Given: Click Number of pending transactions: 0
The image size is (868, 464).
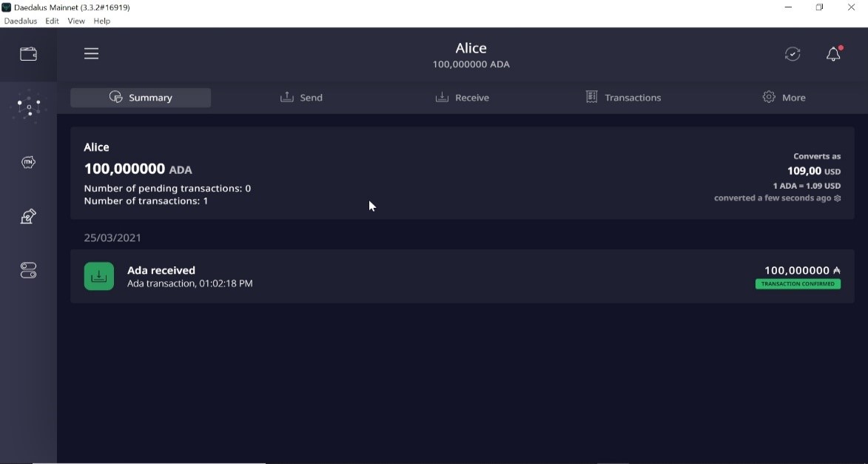Looking at the screenshot, I should [x=167, y=188].
